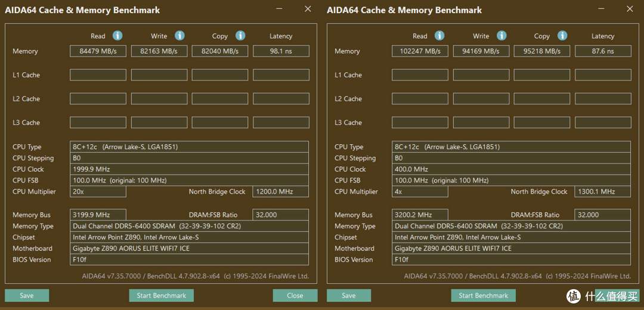Select memory copy value 95218 MB/s
644x310 pixels.
point(541,51)
